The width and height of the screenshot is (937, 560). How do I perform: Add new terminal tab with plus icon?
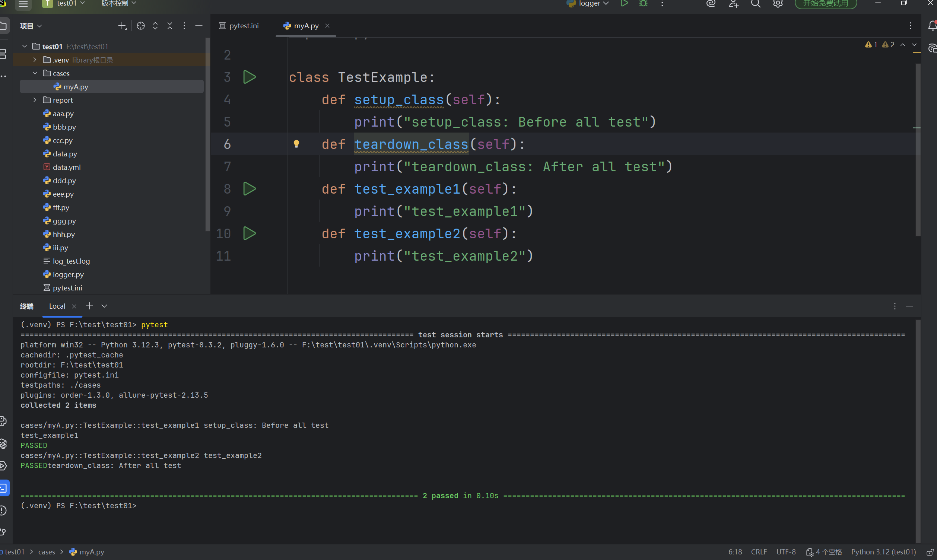pyautogui.click(x=89, y=306)
